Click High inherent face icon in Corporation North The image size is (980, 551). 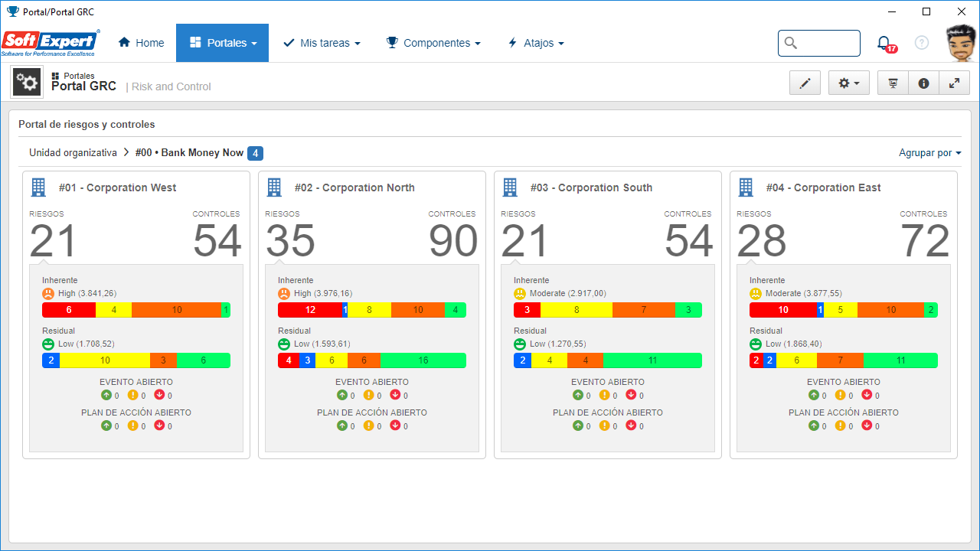pos(284,293)
